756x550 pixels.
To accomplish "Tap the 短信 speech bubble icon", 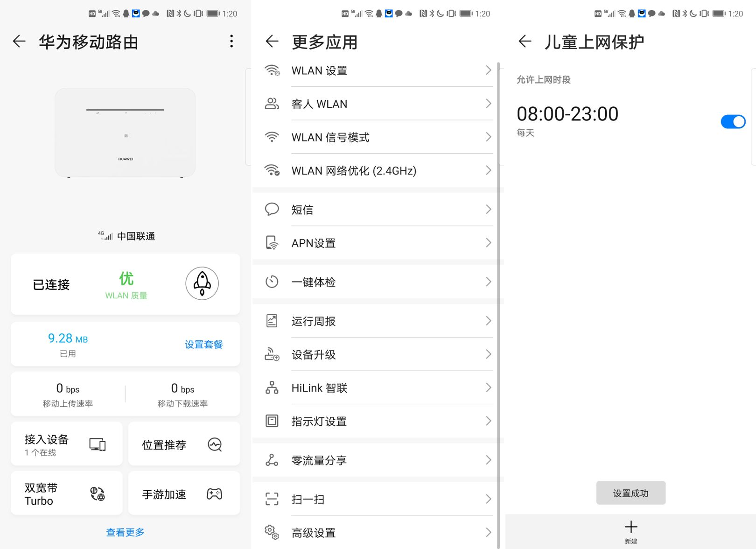I will (x=272, y=209).
